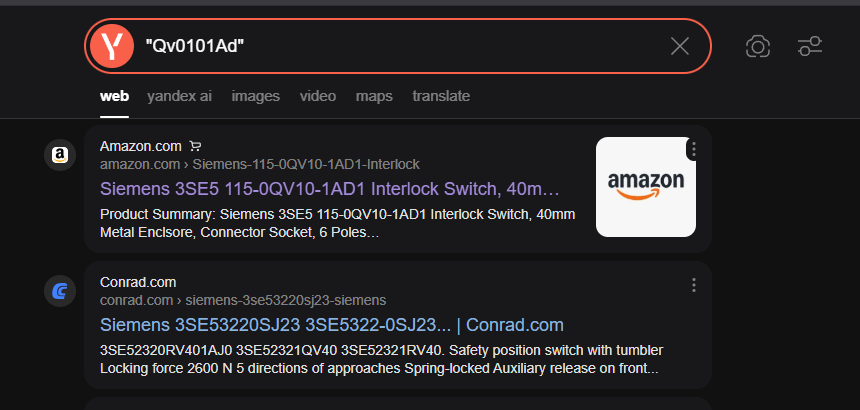Click the Amazon favicon icon

[x=60, y=155]
